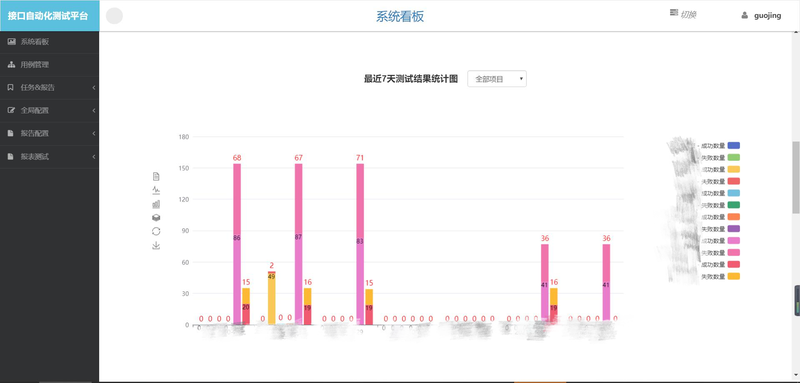Click the round sidebar collapse button
Image resolution: width=800 pixels, height=383 pixels.
[114, 16]
